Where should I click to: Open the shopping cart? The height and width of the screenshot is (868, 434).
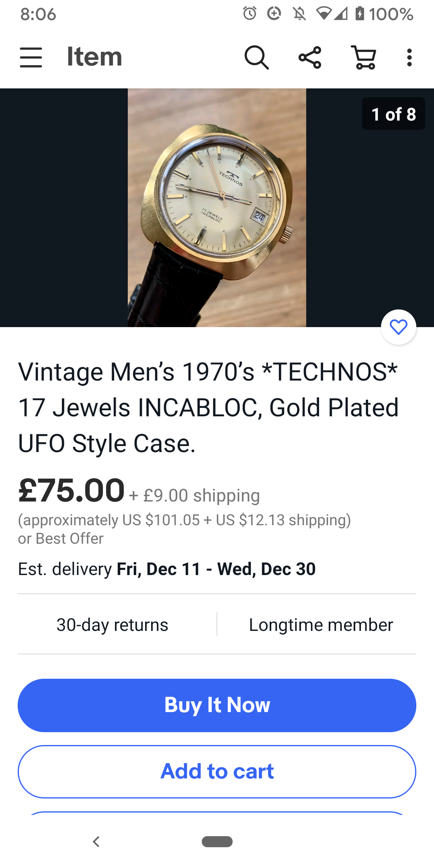pos(364,57)
